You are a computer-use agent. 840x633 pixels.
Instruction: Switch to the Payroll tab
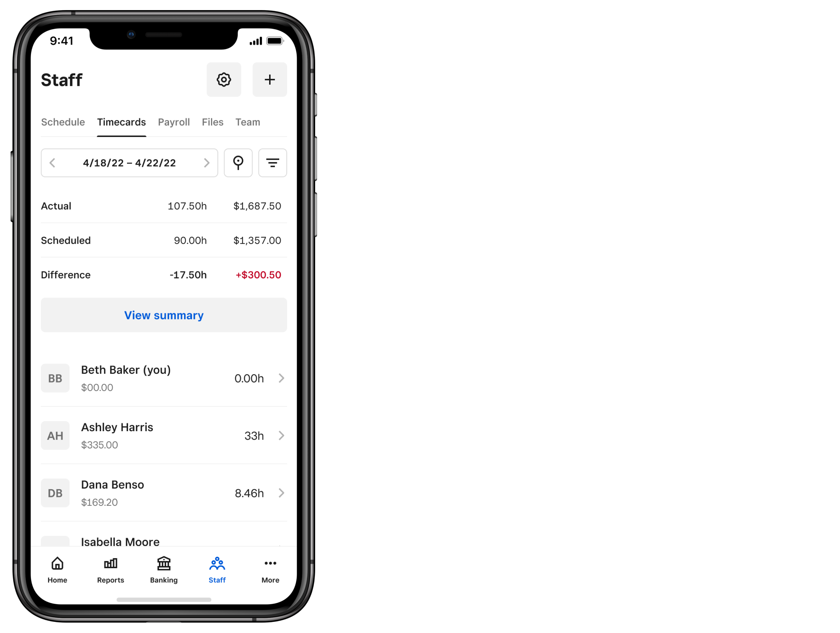[173, 122]
